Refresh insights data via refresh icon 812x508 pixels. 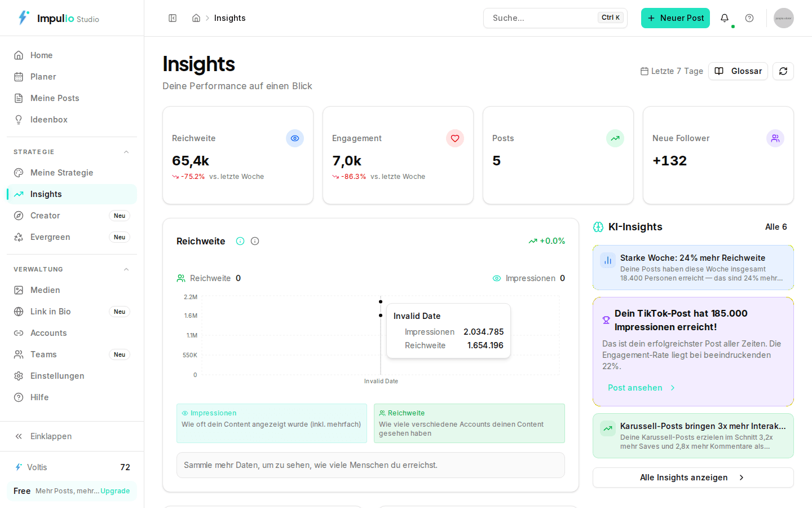pyautogui.click(x=783, y=71)
